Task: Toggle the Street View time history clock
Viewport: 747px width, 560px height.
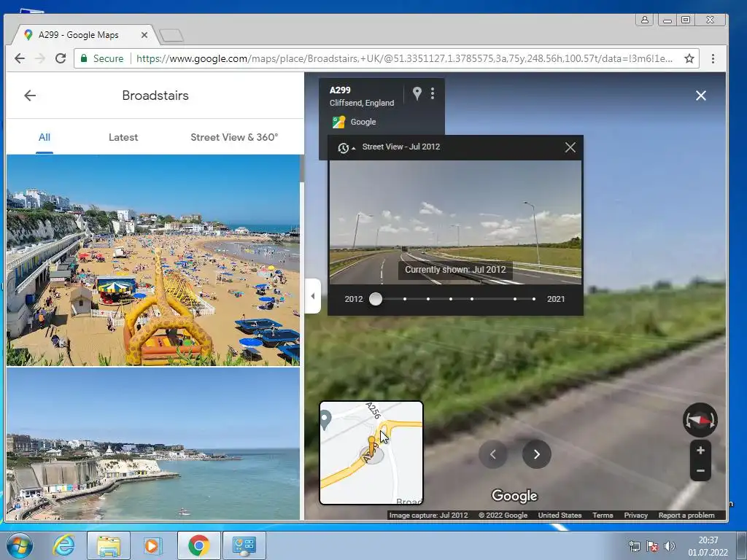Action: point(345,147)
